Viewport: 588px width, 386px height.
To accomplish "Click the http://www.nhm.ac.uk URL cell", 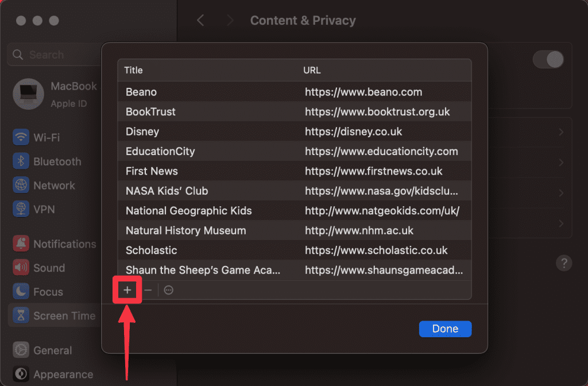I will pos(359,230).
